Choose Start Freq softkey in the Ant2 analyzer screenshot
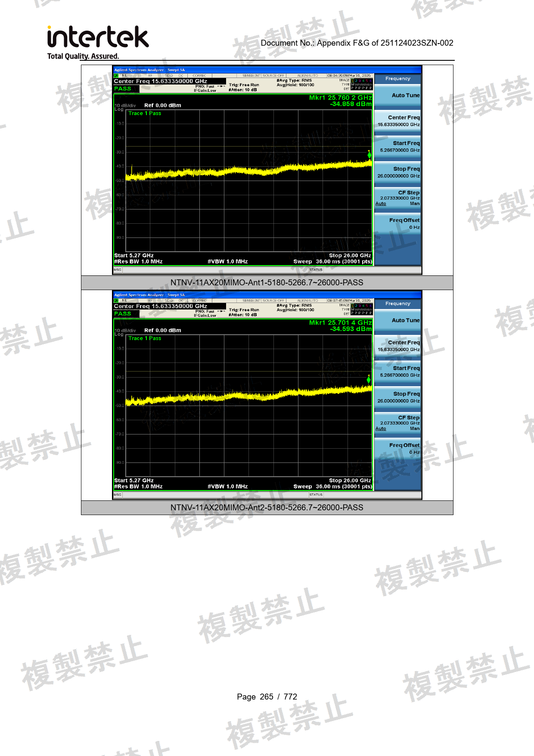The image size is (534, 756). [397, 372]
